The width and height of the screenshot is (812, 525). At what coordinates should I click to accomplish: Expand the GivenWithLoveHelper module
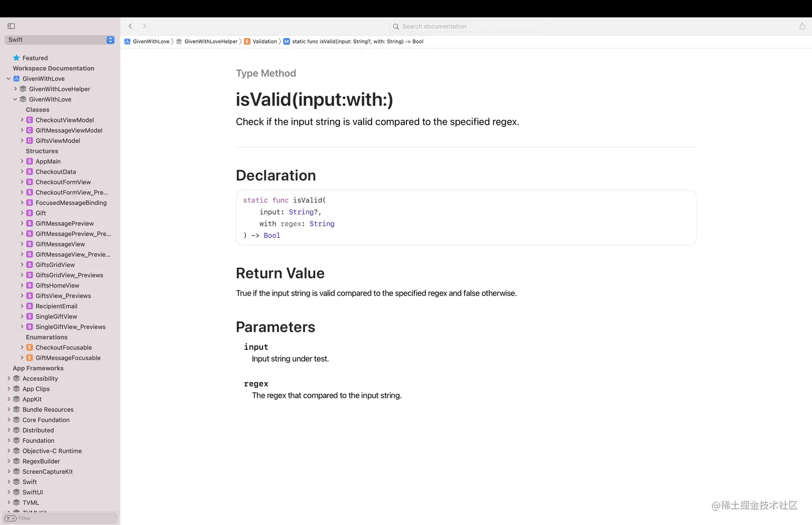(x=15, y=89)
